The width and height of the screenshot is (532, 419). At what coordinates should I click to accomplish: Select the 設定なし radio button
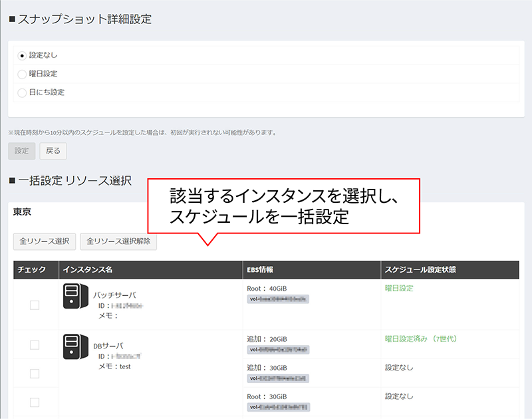tap(22, 55)
